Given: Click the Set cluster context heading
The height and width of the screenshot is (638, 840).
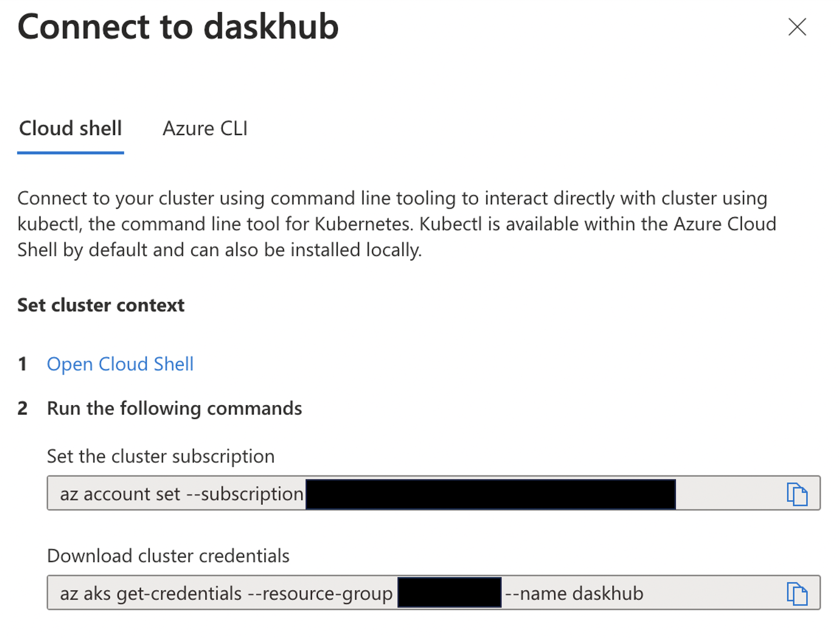Looking at the screenshot, I should [x=101, y=305].
